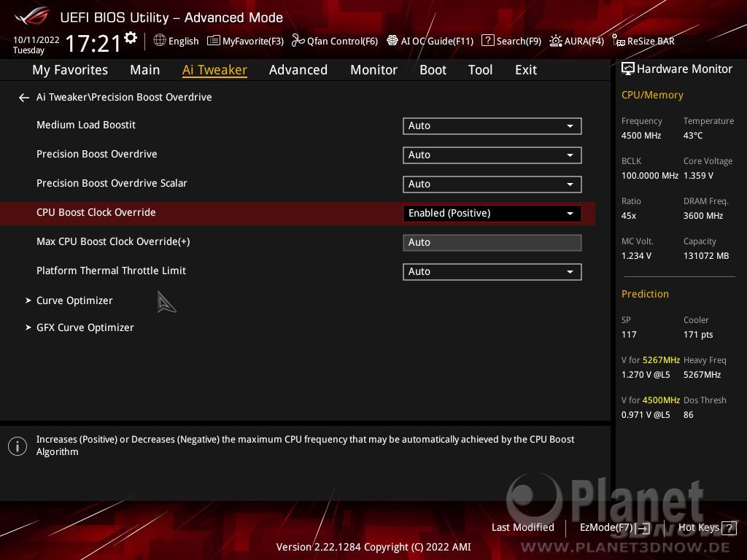Click the date 10/11/2022
This screenshot has width=747, height=560.
pyautogui.click(x=36, y=40)
